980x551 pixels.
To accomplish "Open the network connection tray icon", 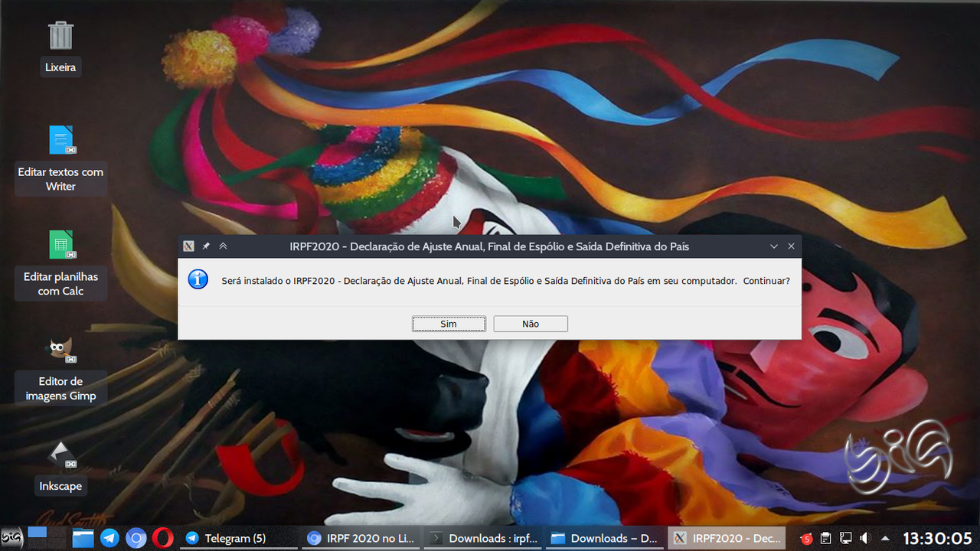I will pyautogui.click(x=845, y=538).
